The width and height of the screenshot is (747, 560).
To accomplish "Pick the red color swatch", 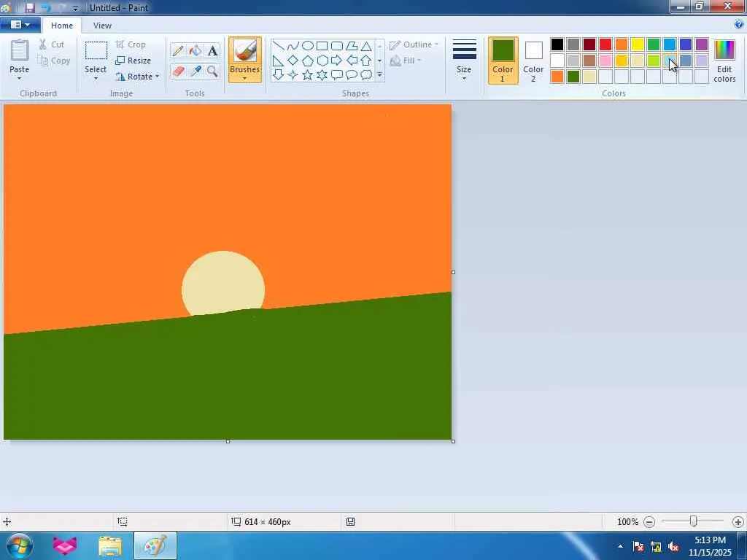I will pyautogui.click(x=605, y=45).
